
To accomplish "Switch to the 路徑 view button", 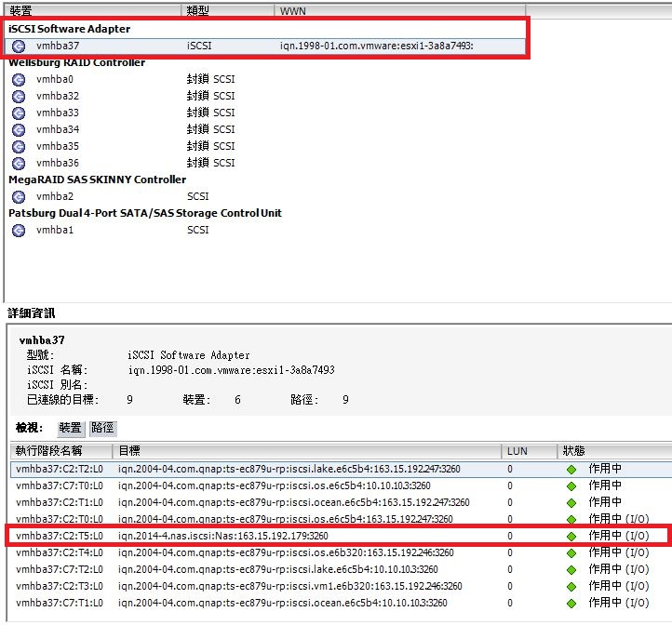I will [x=101, y=428].
